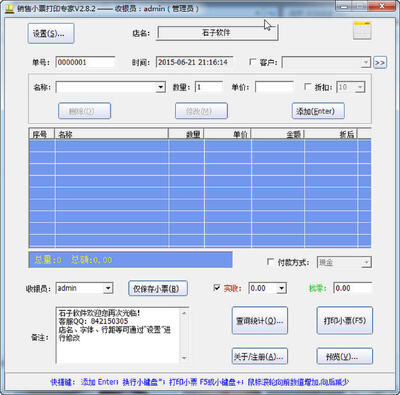Enable the 折扣 discount checkbox
The image size is (400, 395).
308,87
